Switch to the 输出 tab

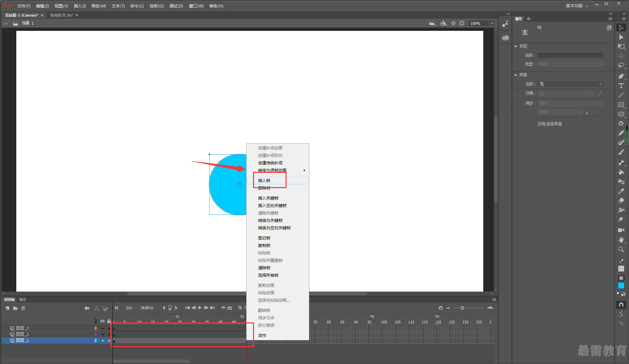coord(23,300)
